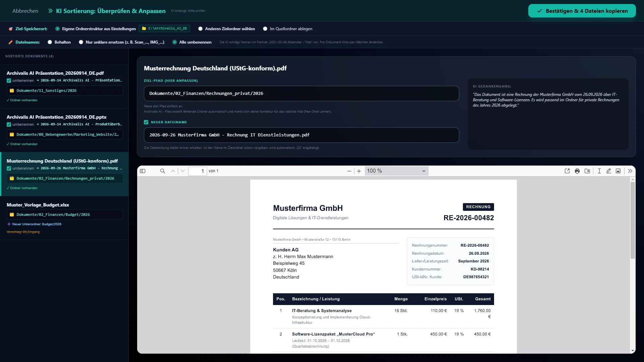Zoom out with the minus icon
The image size is (644, 362).
tap(349, 171)
